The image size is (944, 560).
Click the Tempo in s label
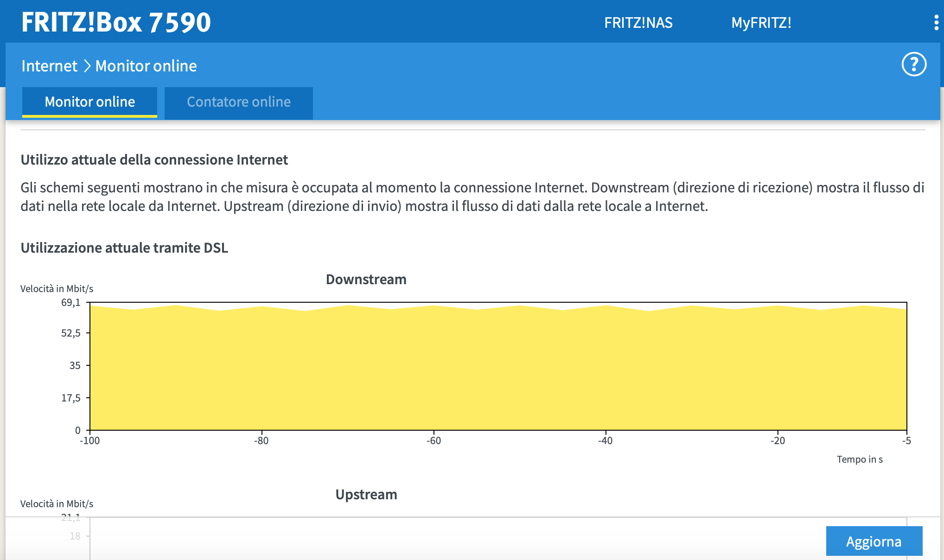(x=860, y=459)
